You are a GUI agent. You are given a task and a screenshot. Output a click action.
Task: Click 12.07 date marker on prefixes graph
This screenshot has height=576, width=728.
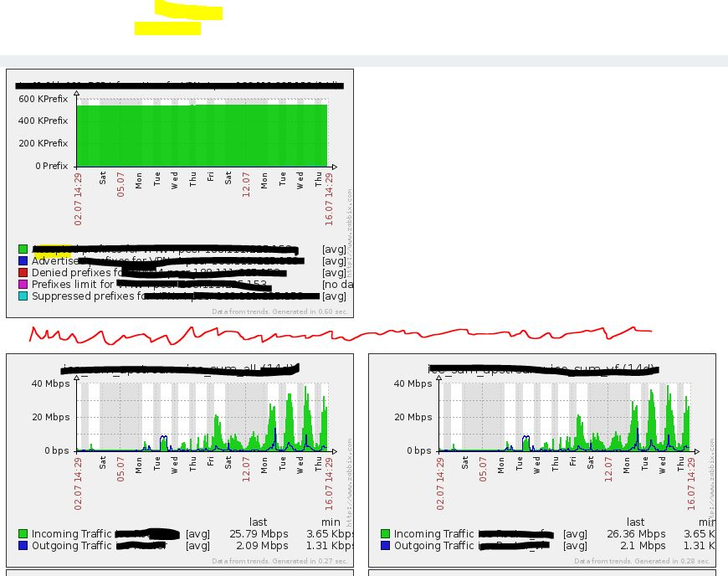pos(246,184)
